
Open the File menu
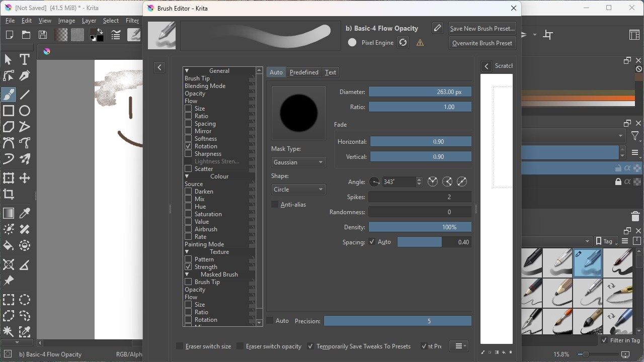(x=10, y=21)
